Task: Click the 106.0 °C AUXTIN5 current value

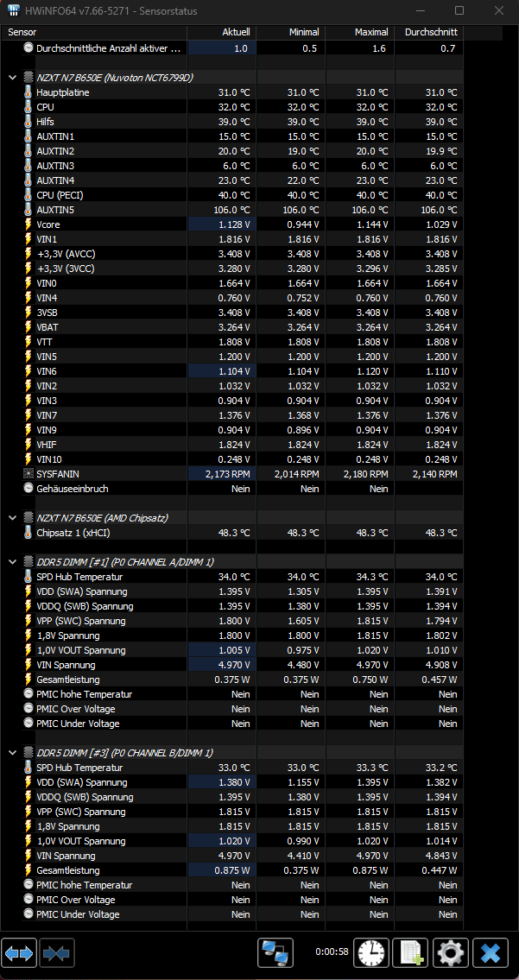Action: pyautogui.click(x=230, y=210)
